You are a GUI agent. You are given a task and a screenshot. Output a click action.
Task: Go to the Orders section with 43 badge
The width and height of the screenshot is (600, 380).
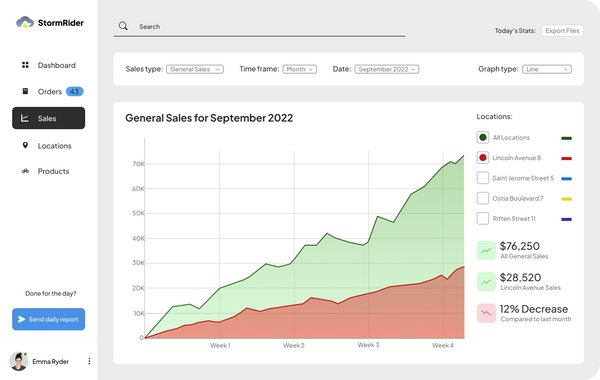[49, 91]
